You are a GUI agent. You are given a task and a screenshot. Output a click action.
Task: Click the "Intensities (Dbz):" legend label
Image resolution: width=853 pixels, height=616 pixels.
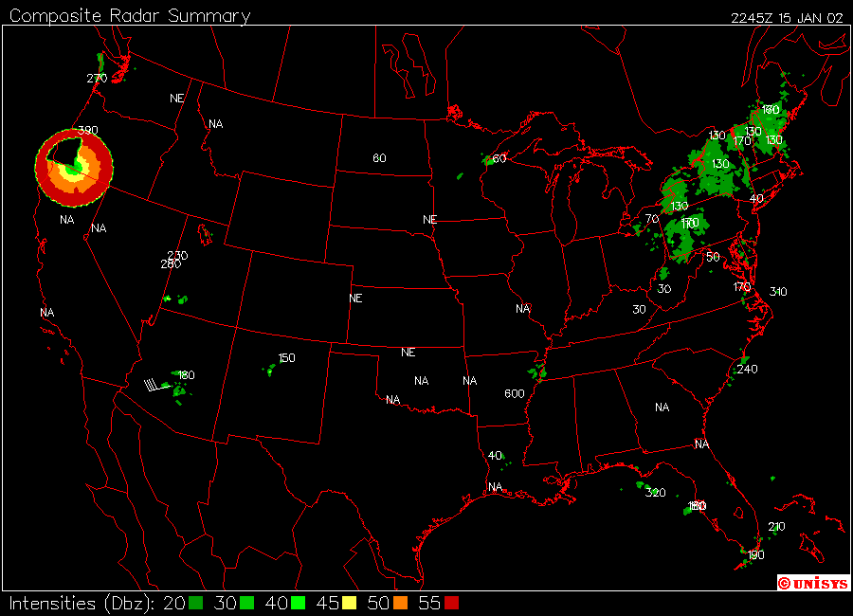coord(82,604)
